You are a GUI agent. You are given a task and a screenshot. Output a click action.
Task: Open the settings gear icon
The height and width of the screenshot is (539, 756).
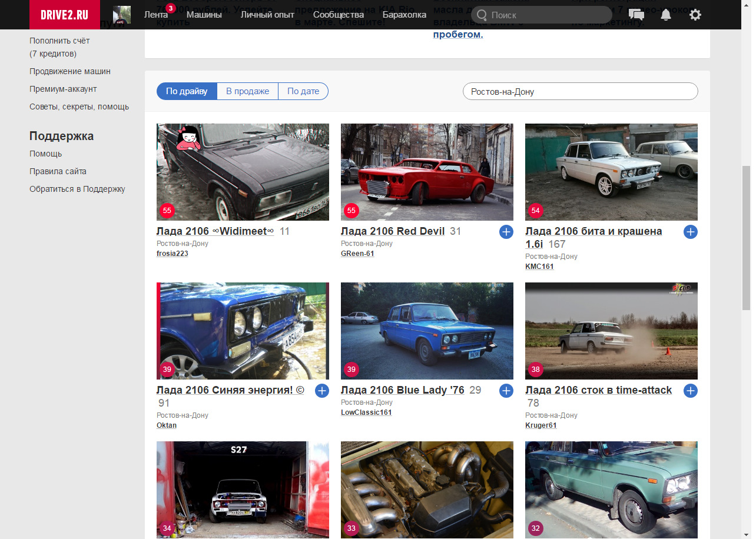(x=695, y=15)
